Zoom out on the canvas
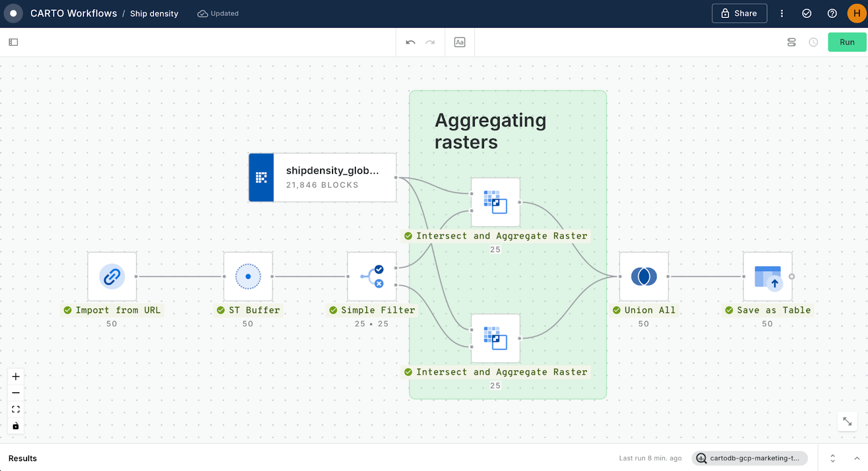Image resolution: width=868 pixels, height=471 pixels. (16, 393)
